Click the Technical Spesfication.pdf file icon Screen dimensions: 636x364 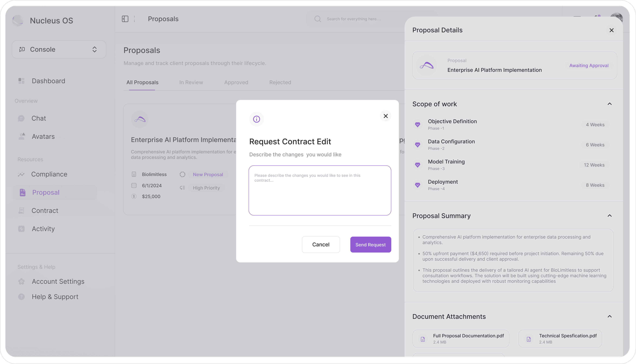pos(528,339)
